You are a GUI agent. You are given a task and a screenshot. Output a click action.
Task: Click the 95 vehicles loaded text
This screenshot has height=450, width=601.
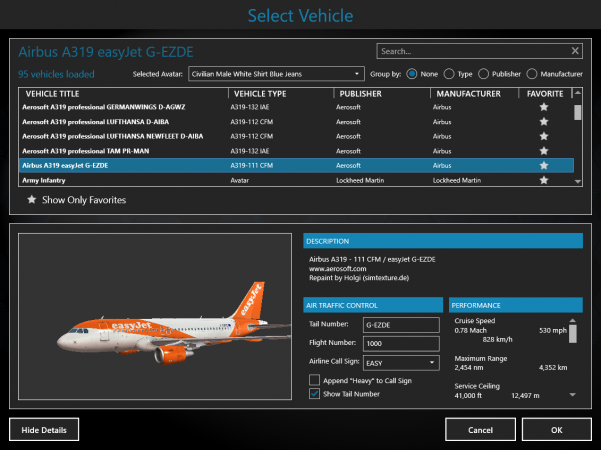[x=56, y=74]
